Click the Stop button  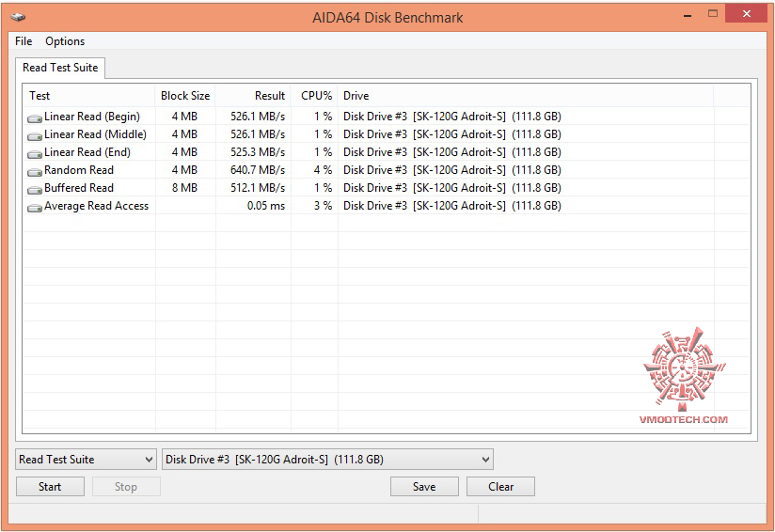[126, 487]
